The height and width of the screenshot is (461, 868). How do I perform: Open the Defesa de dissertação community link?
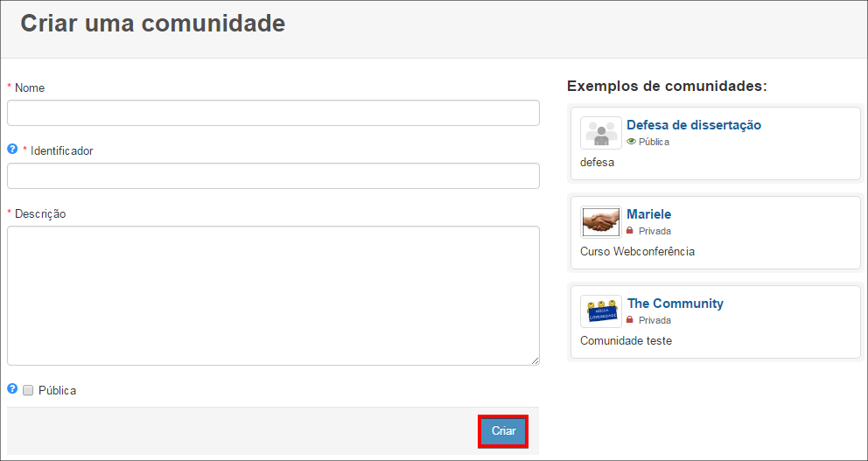[694, 125]
